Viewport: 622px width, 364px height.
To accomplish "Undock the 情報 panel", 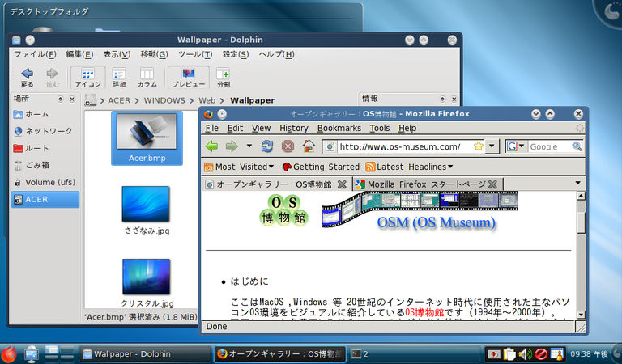I will tap(442, 99).
